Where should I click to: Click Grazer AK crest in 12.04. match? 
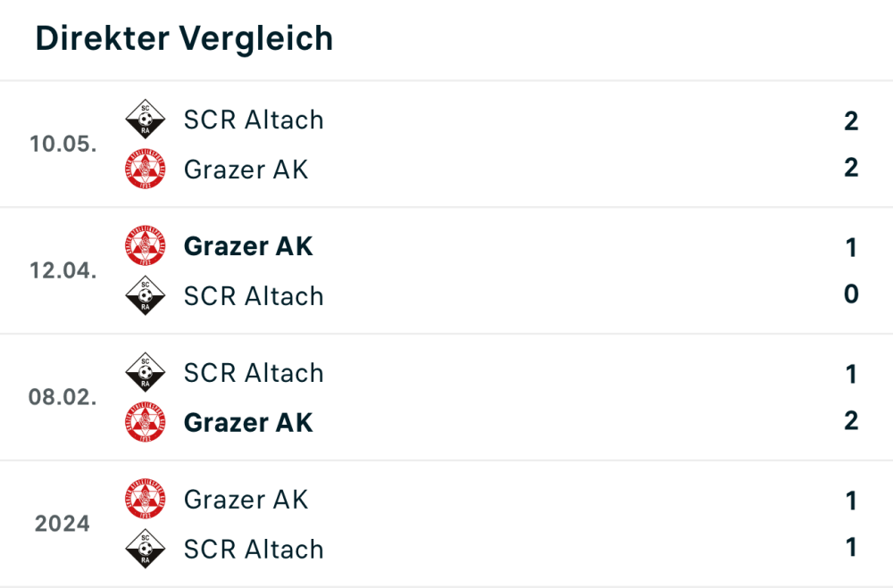tap(145, 246)
